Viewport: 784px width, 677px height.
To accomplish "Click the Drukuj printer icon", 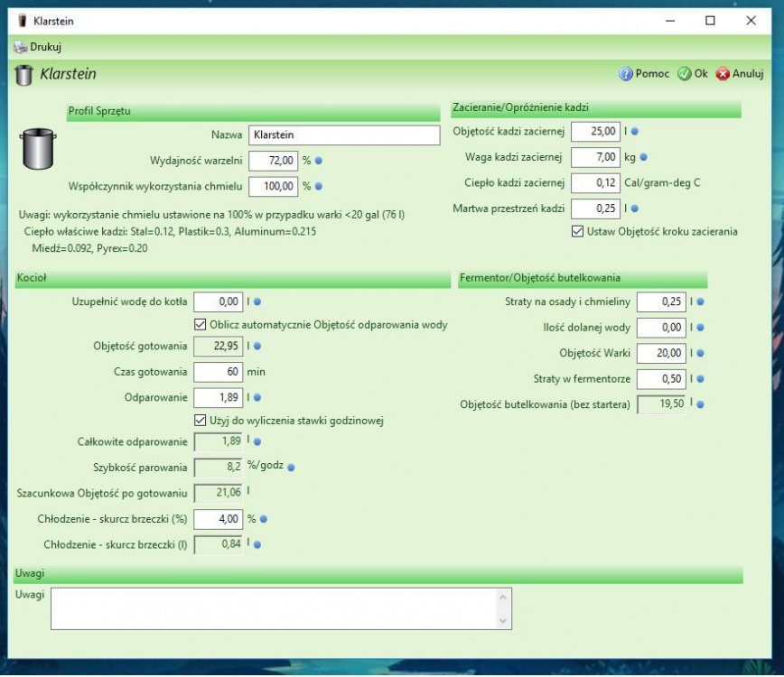I will [20, 47].
